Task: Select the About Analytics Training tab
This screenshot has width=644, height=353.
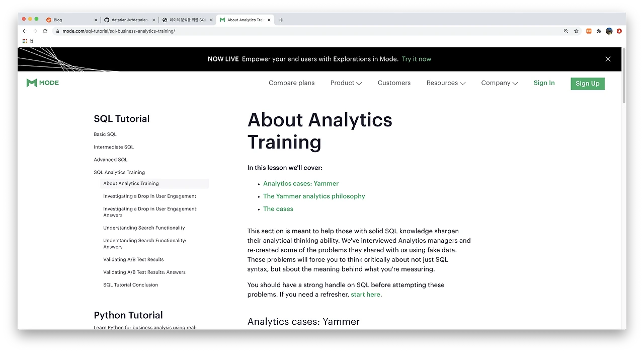Action: pos(245,20)
